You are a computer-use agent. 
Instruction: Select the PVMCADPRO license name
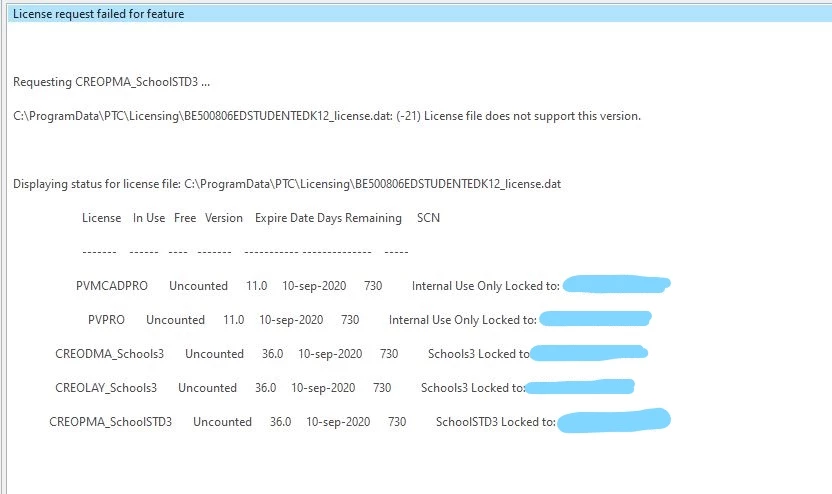(112, 286)
